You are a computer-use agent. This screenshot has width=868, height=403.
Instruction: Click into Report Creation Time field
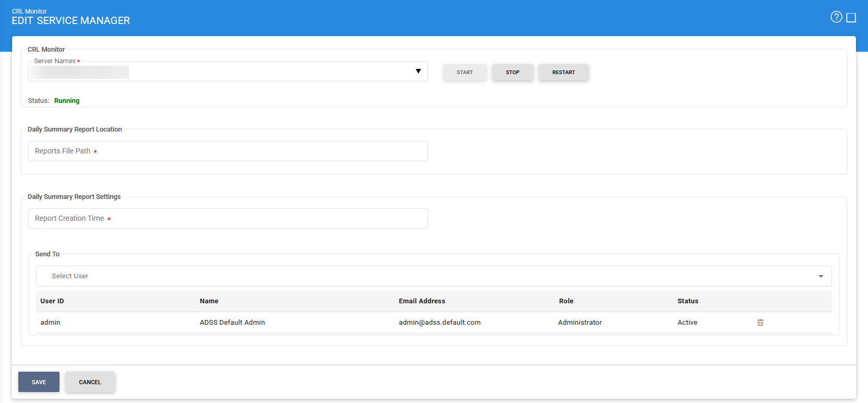[228, 219]
